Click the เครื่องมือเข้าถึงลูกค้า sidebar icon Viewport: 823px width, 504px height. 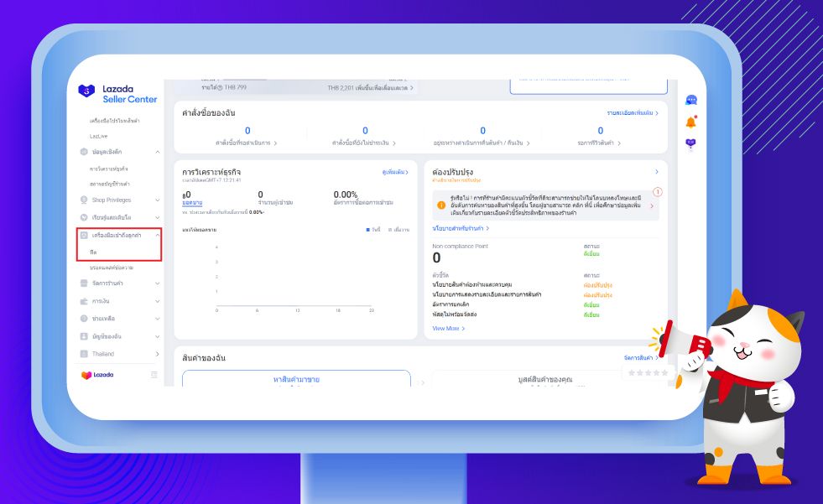(83, 236)
